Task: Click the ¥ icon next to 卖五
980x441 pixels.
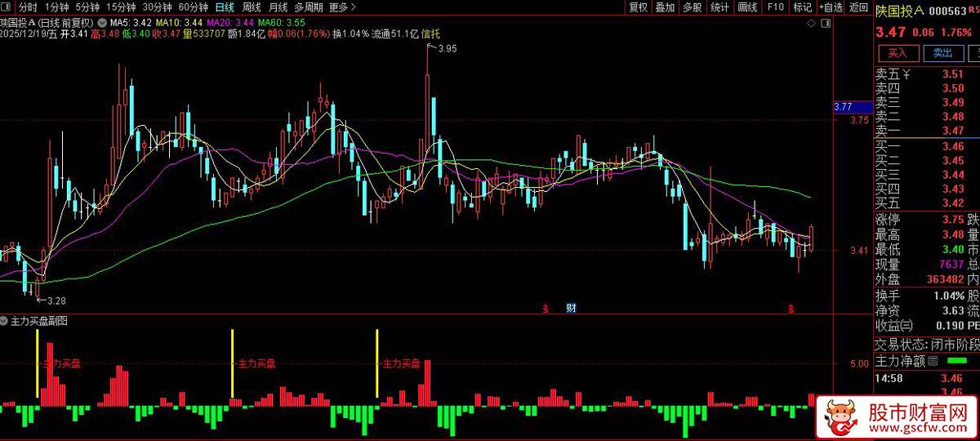Action: (x=906, y=74)
